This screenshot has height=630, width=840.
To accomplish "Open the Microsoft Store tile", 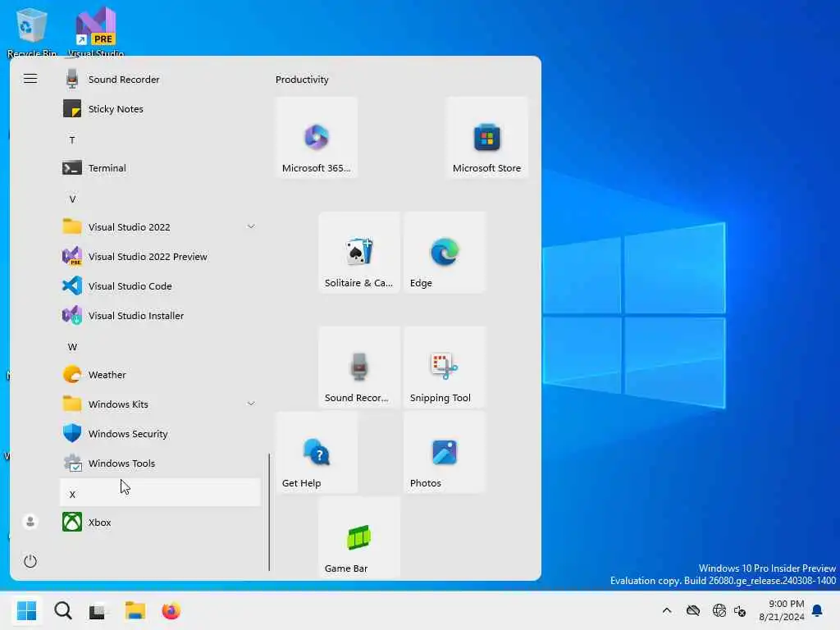I will point(487,137).
